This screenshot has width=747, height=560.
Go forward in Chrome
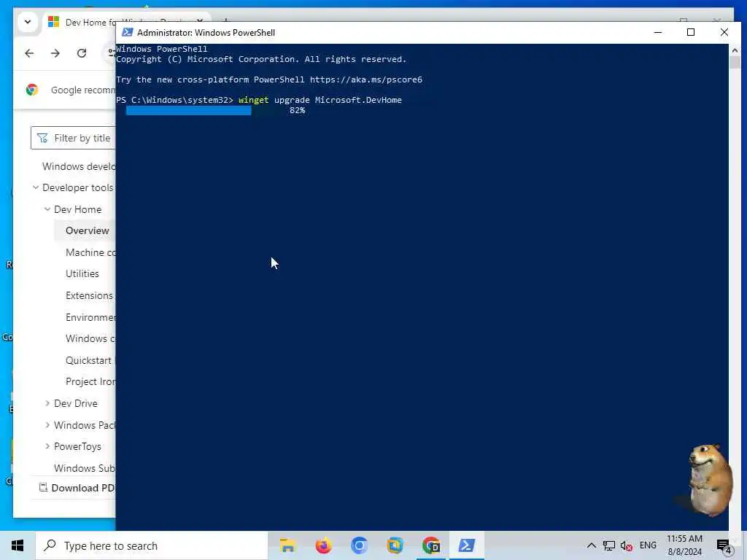point(55,52)
